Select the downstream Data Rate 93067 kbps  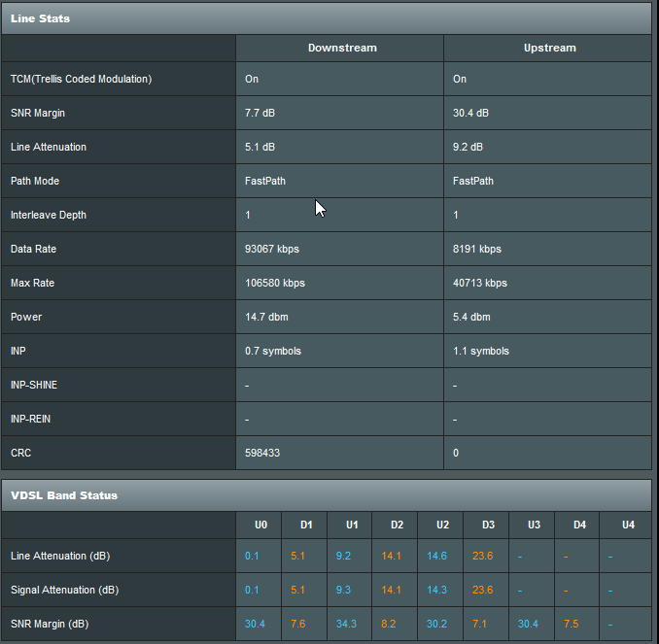[x=272, y=249]
